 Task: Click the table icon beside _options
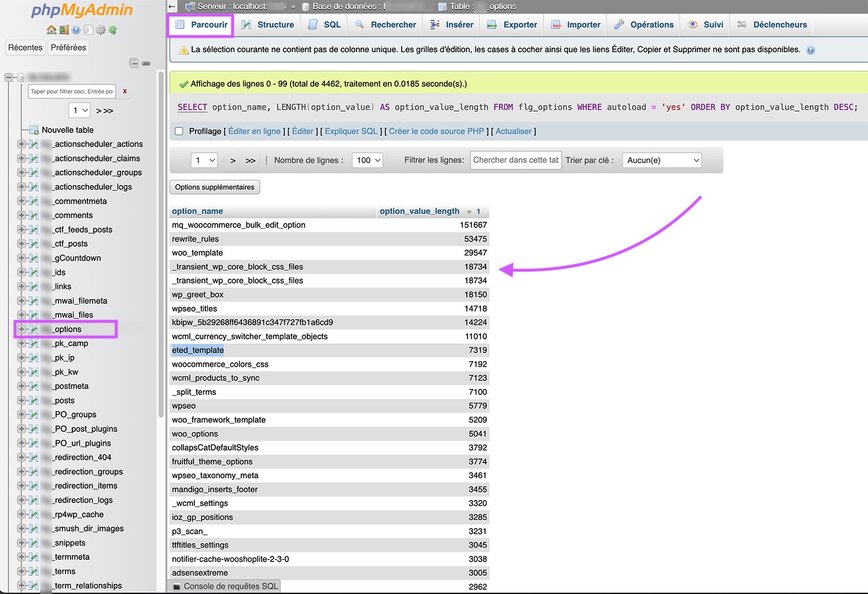(x=34, y=329)
